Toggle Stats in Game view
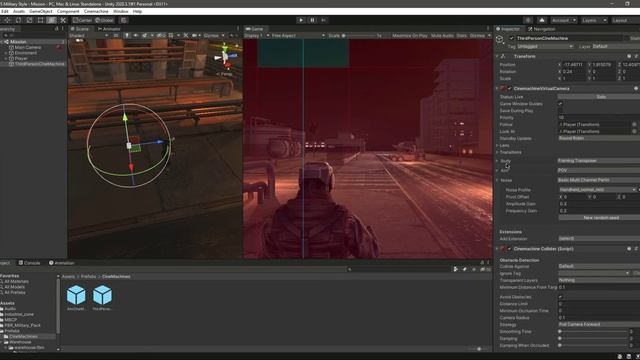 [461, 36]
